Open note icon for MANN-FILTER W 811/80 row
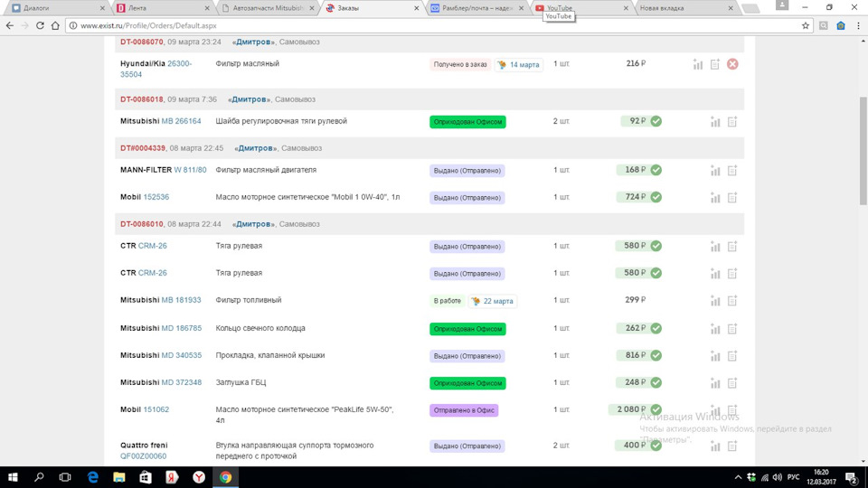 [732, 171]
